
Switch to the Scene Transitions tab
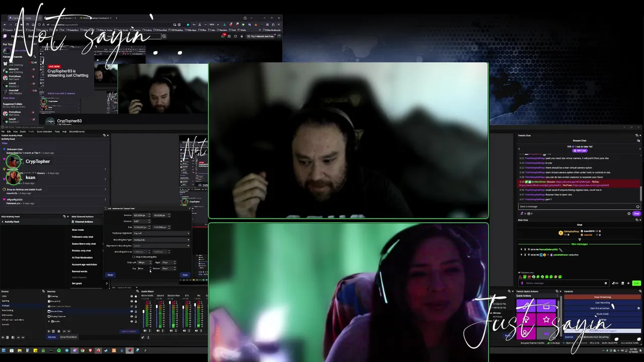(68, 337)
